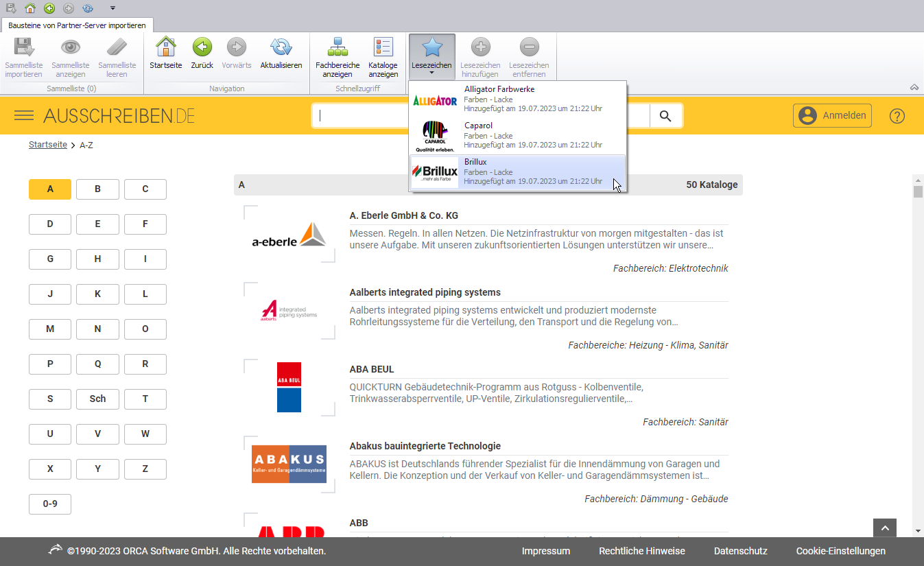Open the Lesezeichen star dropdown
This screenshot has height=566, width=924.
tap(432, 56)
